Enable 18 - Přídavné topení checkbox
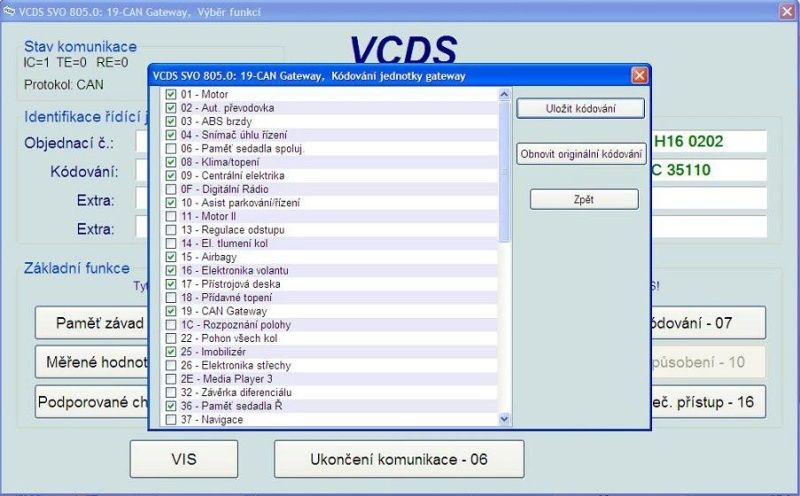Screen dimensions: 800x496 coord(171,298)
